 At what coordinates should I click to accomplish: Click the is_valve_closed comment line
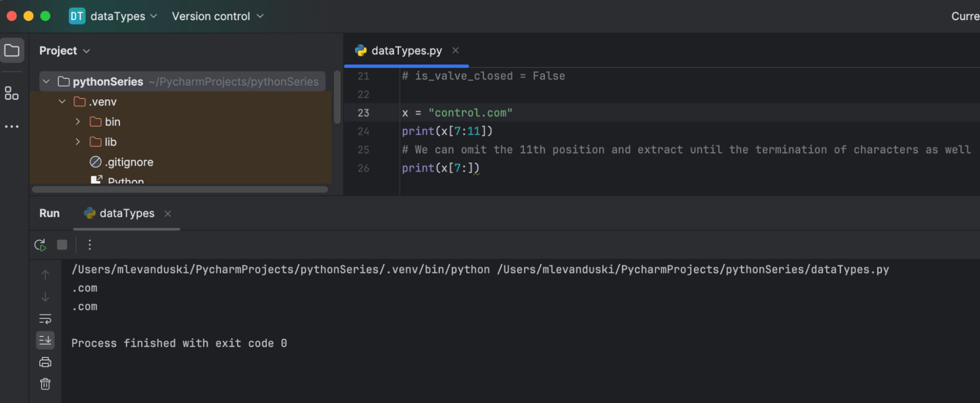[x=483, y=76]
